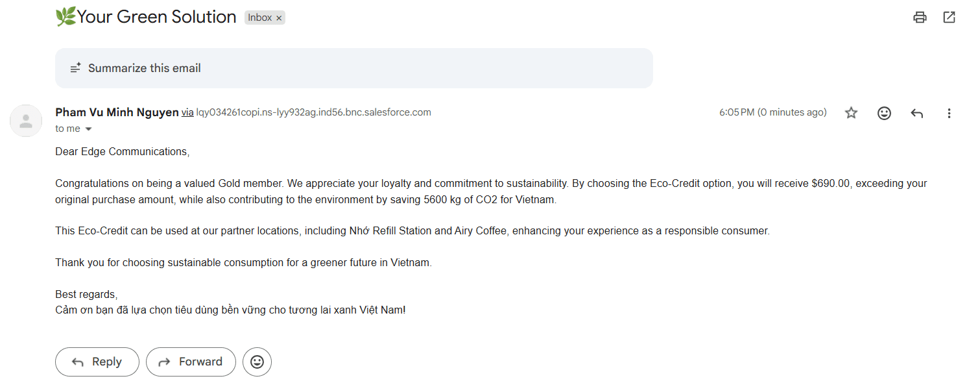Open the three-dot More options menu
This screenshot has height=383, width=980.
click(949, 113)
